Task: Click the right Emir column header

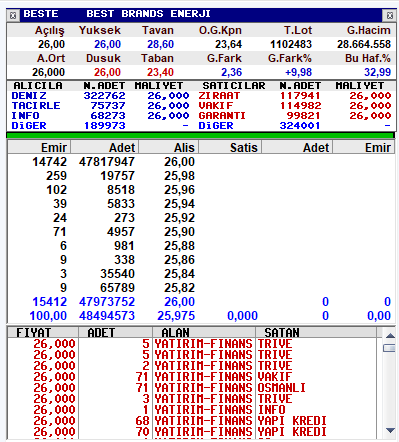Action: click(x=364, y=147)
